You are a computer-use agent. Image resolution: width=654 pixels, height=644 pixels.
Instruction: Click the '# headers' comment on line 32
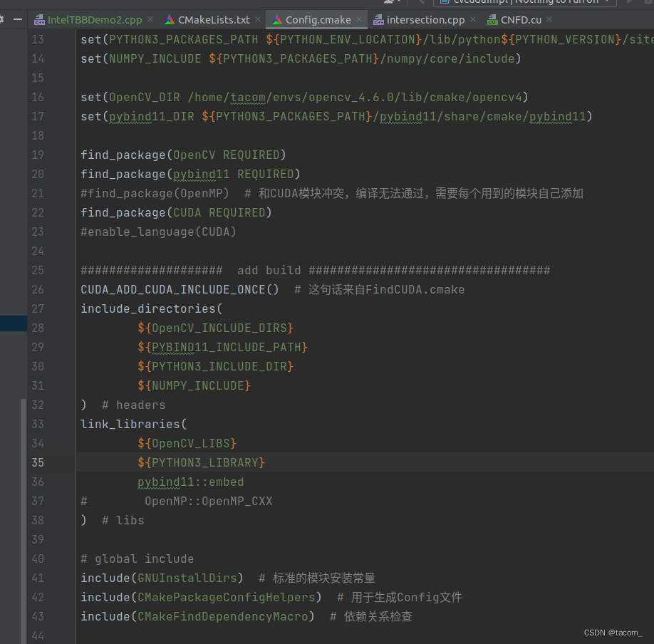click(134, 405)
